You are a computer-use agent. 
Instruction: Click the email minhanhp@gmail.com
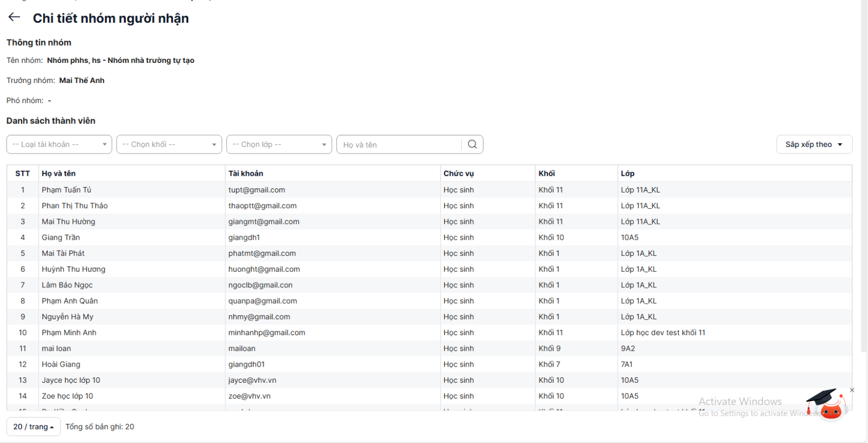tap(266, 332)
